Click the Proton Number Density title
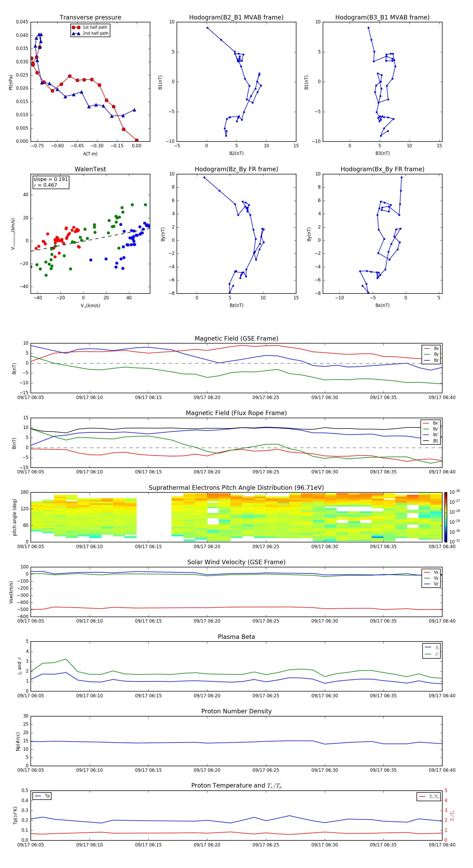 236,711
